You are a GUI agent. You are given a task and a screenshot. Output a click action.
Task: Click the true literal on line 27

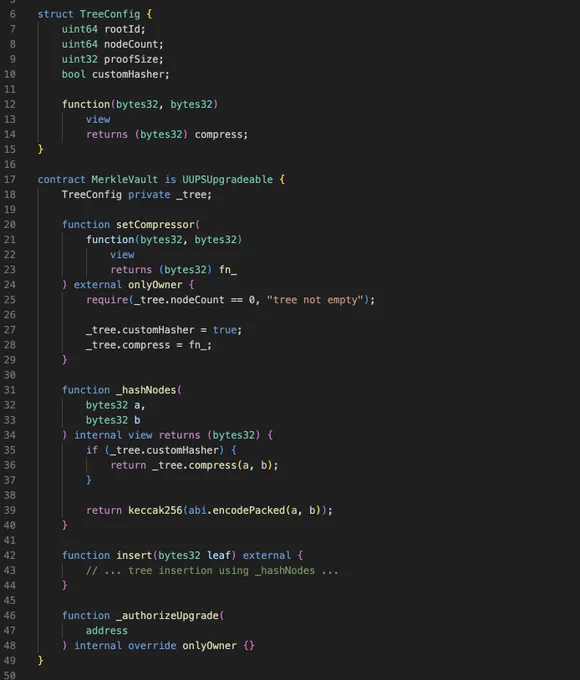(x=224, y=330)
